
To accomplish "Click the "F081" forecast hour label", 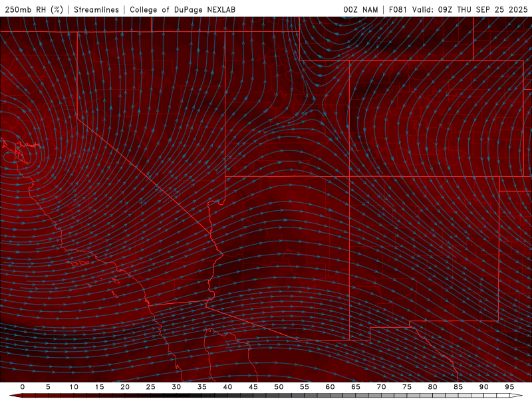I will click(x=398, y=9).
